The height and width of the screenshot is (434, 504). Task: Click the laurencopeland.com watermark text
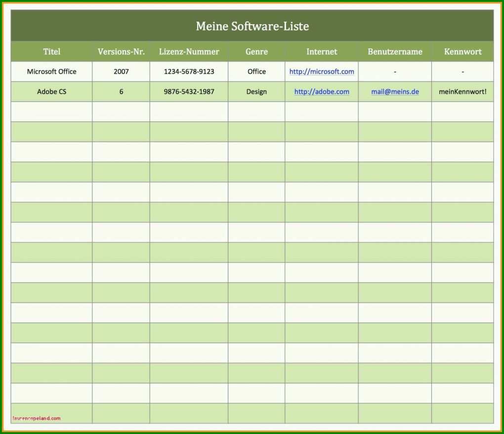37,418
